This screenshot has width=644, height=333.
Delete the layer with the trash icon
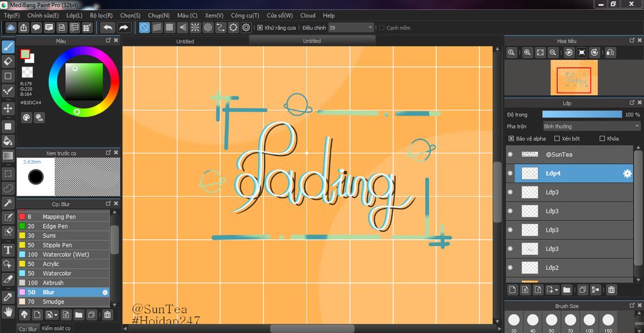pyautogui.click(x=611, y=290)
